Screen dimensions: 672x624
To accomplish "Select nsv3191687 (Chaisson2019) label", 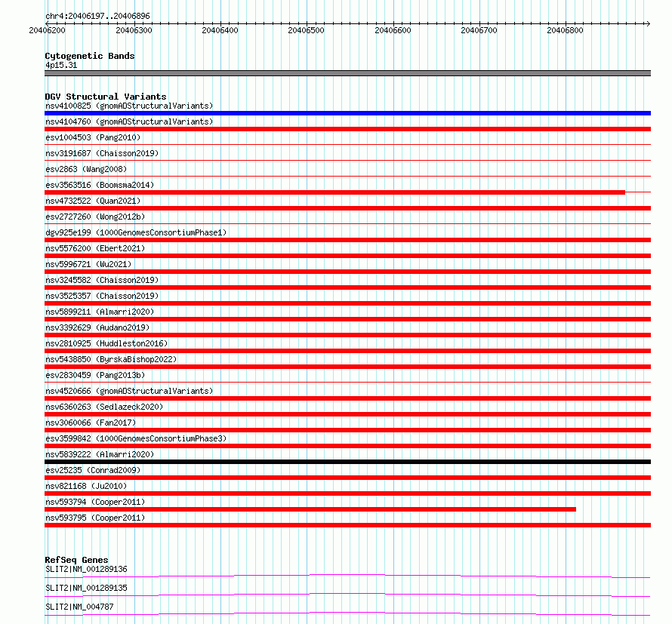I will tap(102, 153).
